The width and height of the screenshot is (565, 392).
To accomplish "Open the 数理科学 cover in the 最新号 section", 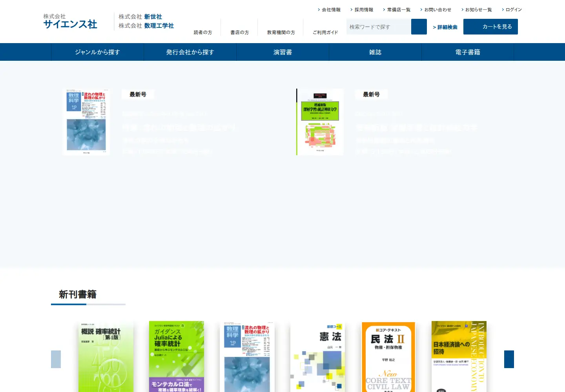I will tap(86, 122).
